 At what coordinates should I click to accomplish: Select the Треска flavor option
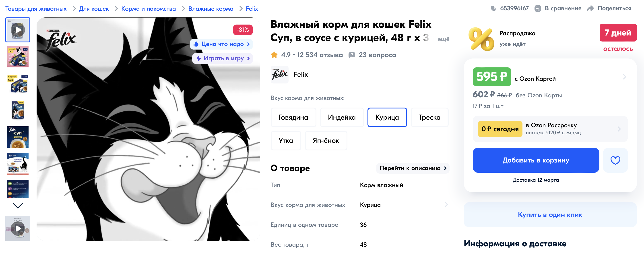(429, 117)
